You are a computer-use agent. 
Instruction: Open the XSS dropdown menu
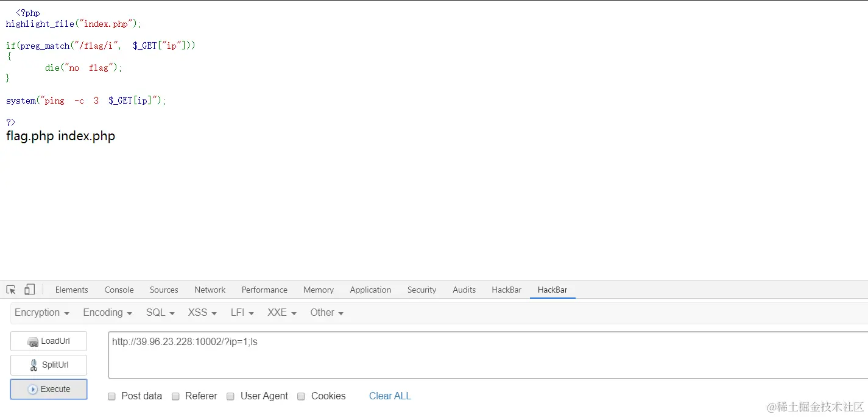click(x=203, y=313)
